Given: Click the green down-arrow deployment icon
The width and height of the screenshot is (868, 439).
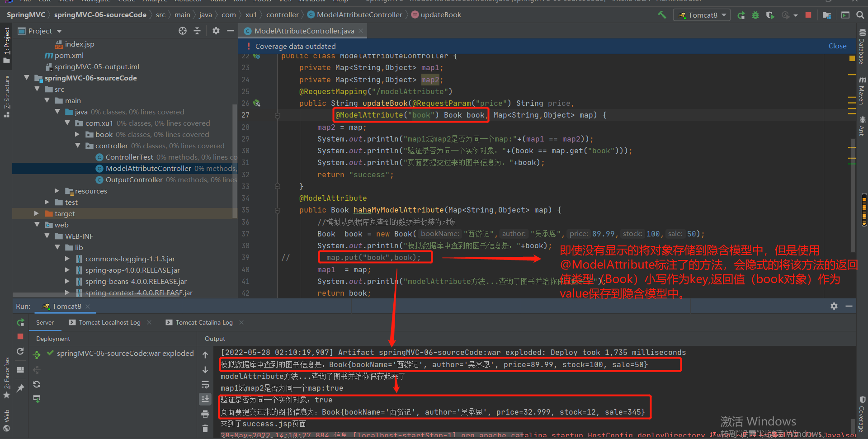Looking at the screenshot, I should [37, 399].
